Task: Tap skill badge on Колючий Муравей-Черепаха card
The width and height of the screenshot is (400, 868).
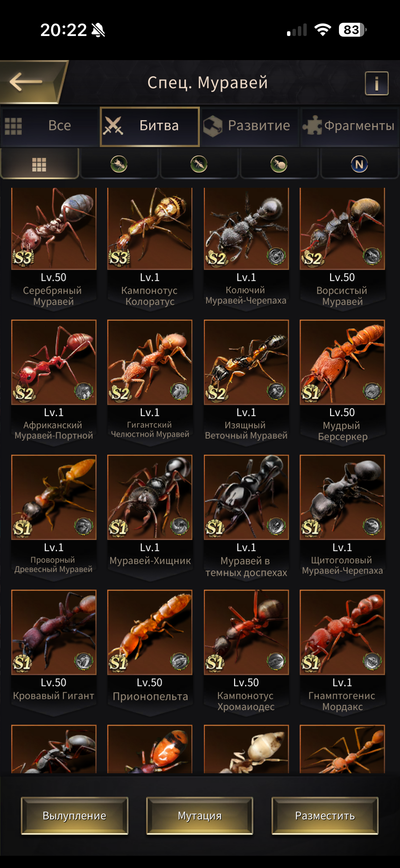Action: (277, 256)
